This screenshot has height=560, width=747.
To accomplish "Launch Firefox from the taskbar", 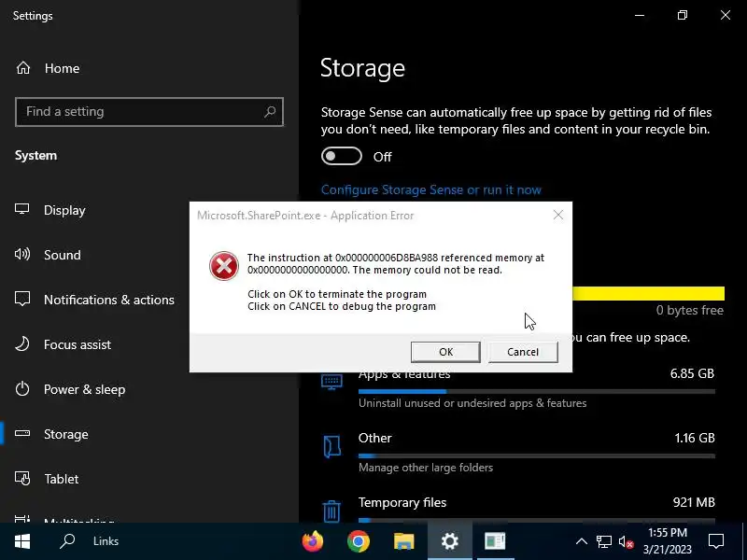I will pyautogui.click(x=313, y=541).
